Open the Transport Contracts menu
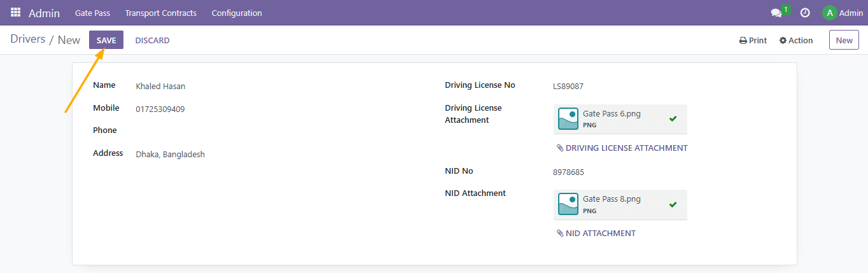The width and height of the screenshot is (868, 273). pos(160,13)
